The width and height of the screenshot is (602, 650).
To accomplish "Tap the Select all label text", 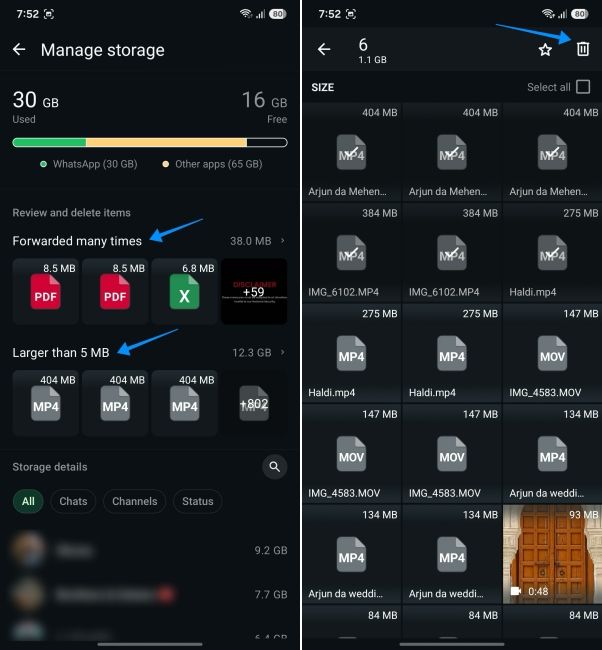I will pos(549,87).
